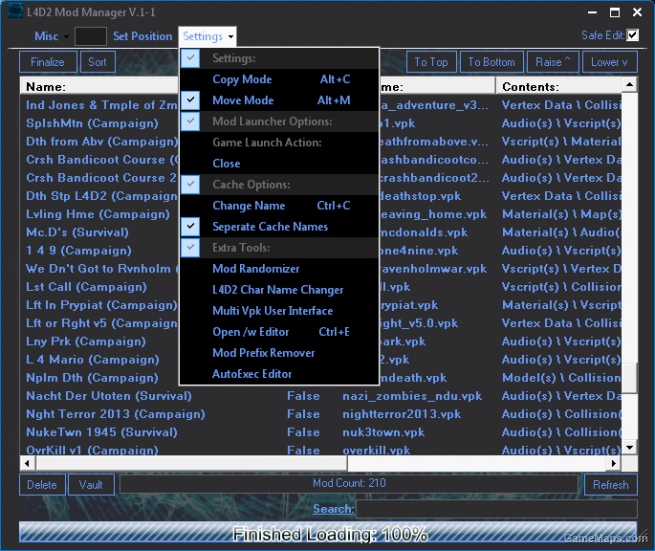Launch Multi Vpk User Interface
The width and height of the screenshot is (655, 551).
[x=279, y=311]
